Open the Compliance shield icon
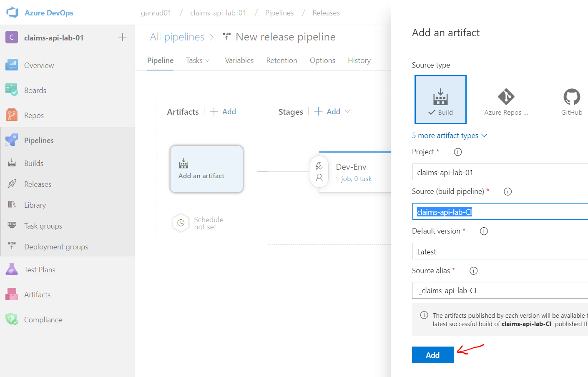 (12, 319)
